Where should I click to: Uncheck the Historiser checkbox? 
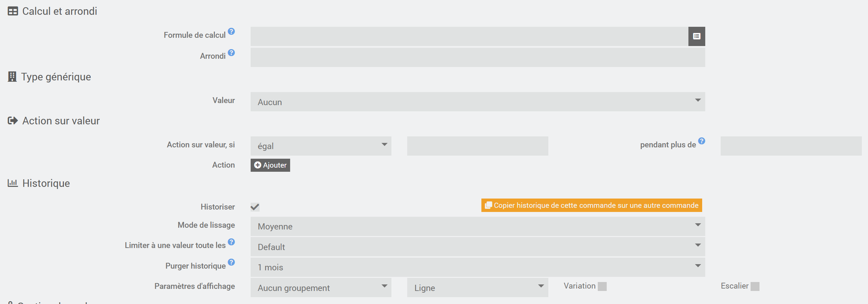click(x=255, y=207)
